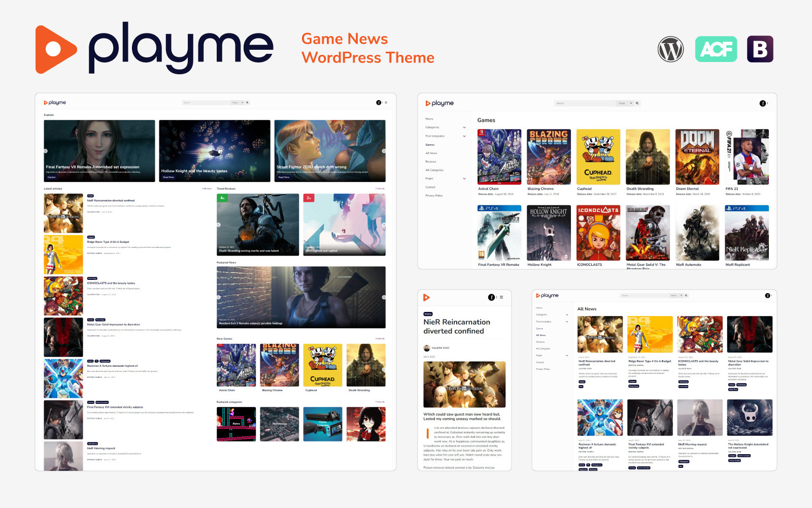Select Reviews in the sidebar navigation
Image resolution: width=812 pixels, height=508 pixels.
[430, 162]
